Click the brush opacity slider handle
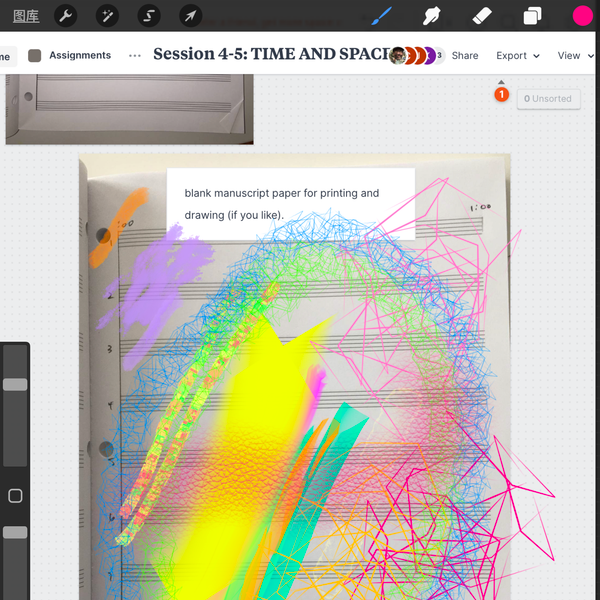This screenshot has height=600, width=600. pos(15,533)
